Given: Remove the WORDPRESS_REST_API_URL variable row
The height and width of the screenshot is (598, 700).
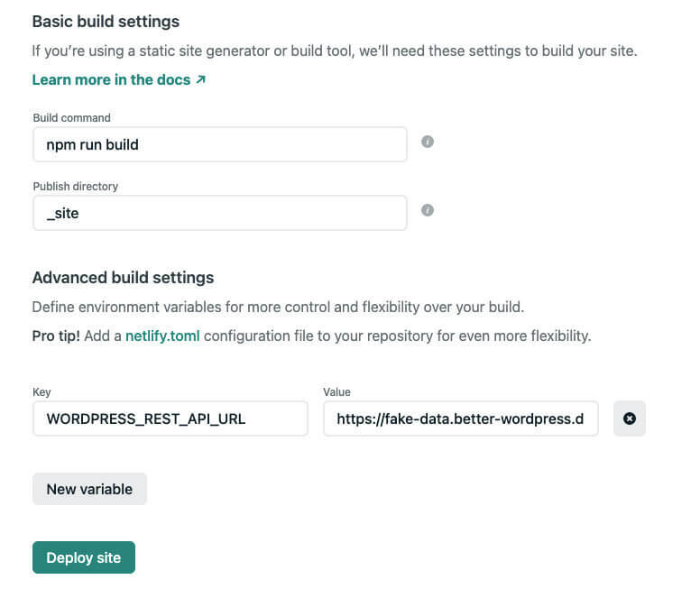Looking at the screenshot, I should coord(630,419).
